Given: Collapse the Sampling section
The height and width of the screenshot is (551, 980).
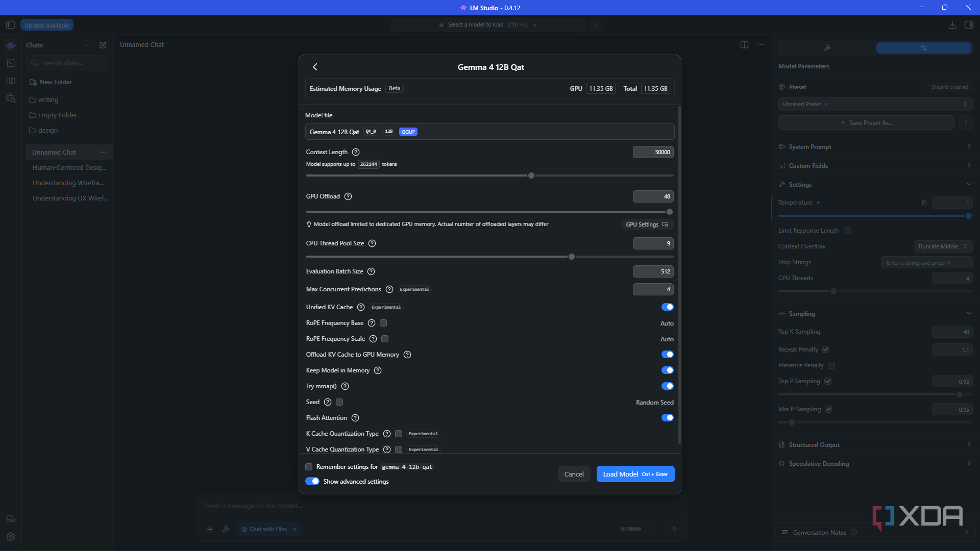Looking at the screenshot, I should (875, 314).
